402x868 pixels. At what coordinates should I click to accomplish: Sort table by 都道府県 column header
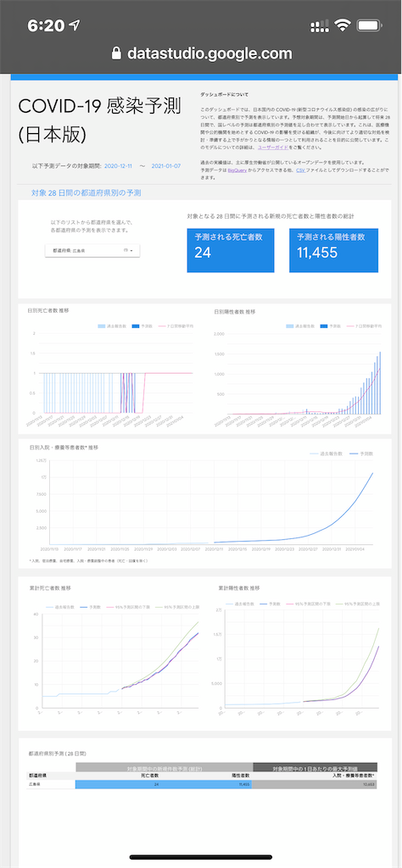(x=36, y=776)
